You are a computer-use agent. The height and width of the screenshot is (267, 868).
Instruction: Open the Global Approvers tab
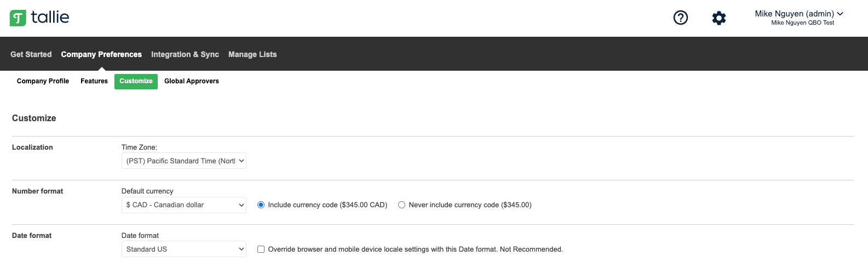click(192, 81)
